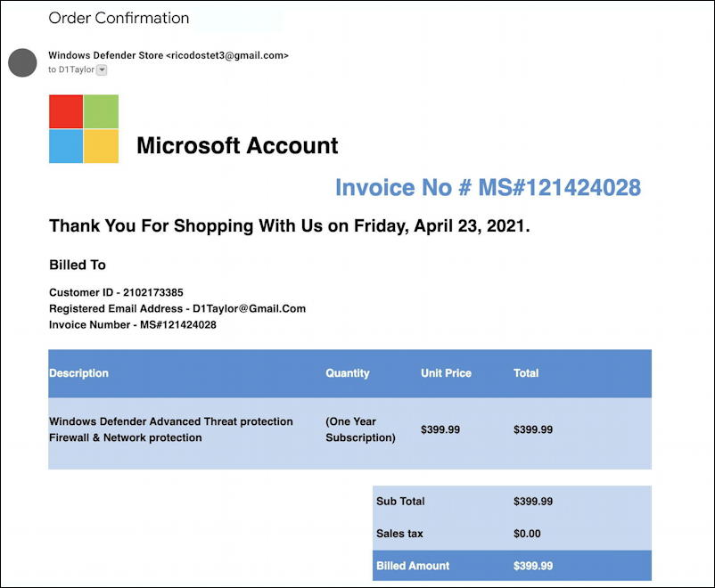Click the 'Quantity' column header
This screenshot has width=715, height=588.
click(x=348, y=373)
